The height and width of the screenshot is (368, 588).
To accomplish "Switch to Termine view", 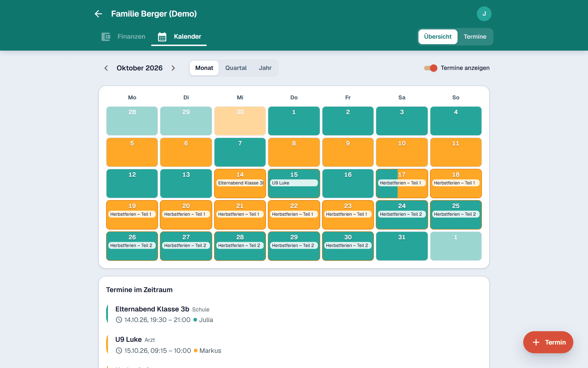I will (475, 37).
